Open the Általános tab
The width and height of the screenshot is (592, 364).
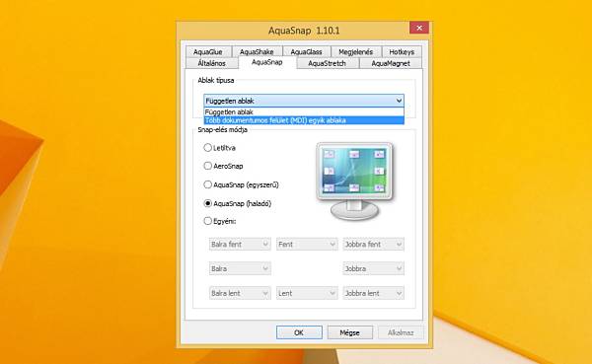(211, 63)
